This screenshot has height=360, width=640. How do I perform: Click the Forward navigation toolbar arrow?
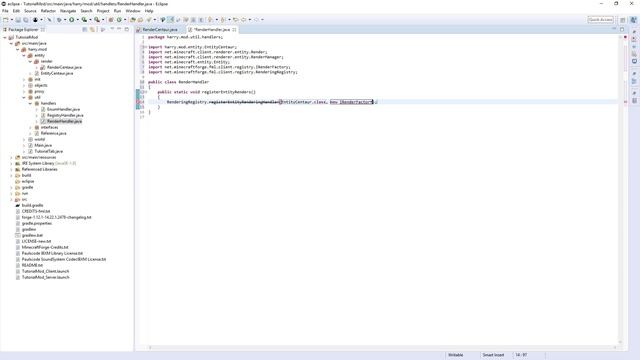pyautogui.click(x=256, y=20)
